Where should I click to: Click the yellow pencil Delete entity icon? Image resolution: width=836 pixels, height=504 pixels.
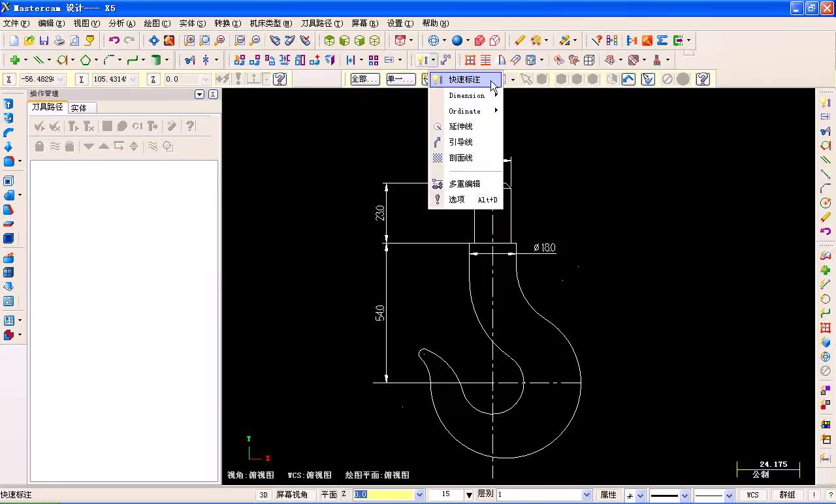[x=519, y=40]
